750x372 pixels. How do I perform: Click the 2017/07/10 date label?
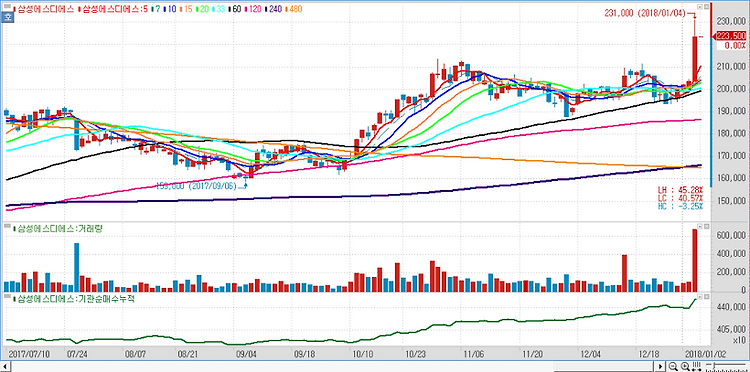[x=29, y=354]
